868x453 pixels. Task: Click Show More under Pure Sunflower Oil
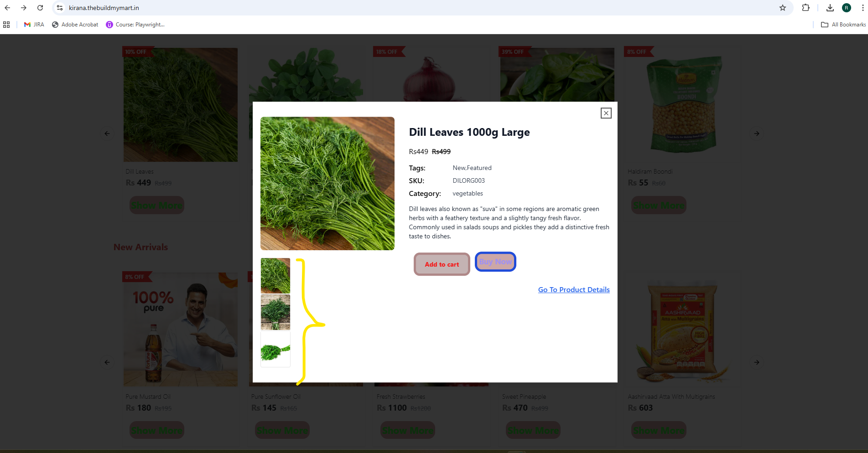282,430
